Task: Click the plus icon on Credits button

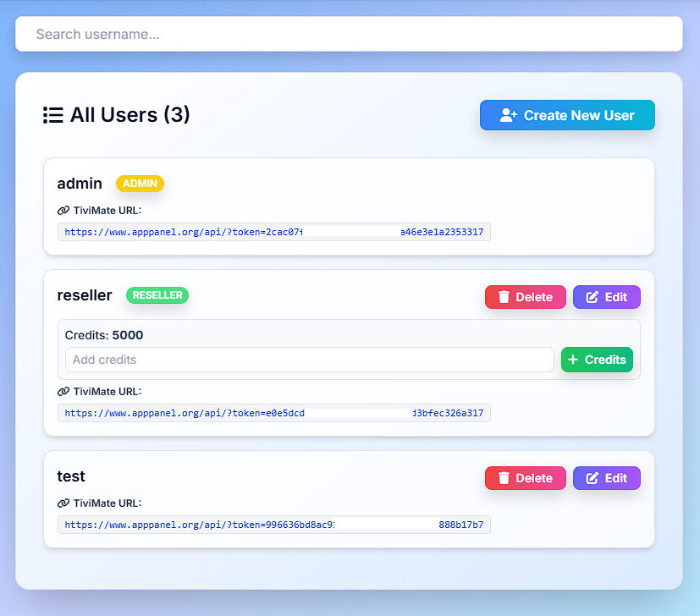Action: coord(573,360)
